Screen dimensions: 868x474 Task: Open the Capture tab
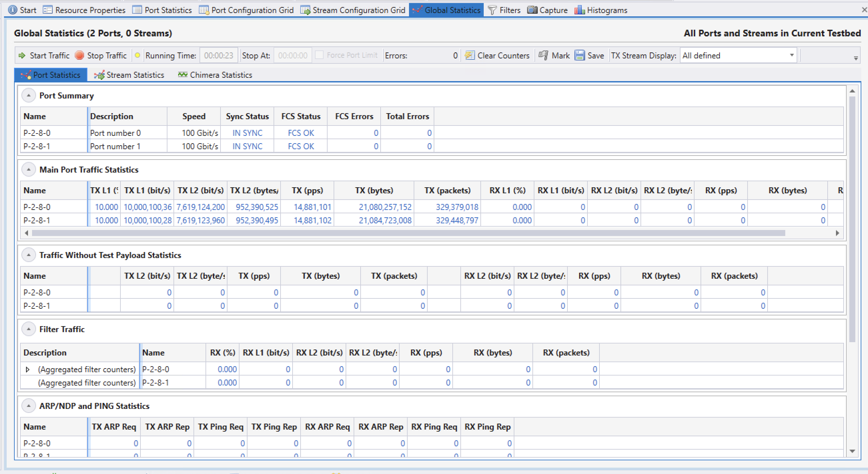pyautogui.click(x=547, y=10)
